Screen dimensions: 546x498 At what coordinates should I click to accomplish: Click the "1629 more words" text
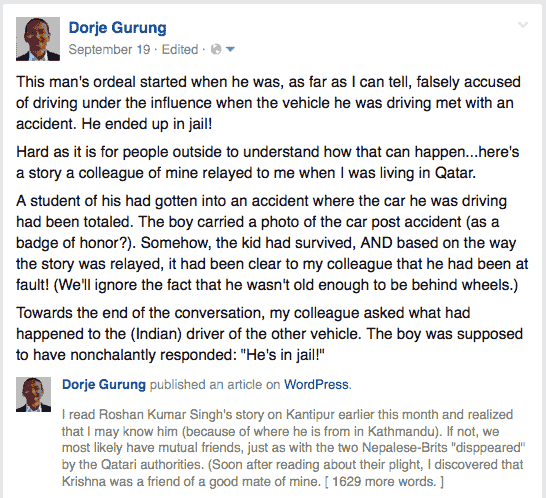[384, 482]
